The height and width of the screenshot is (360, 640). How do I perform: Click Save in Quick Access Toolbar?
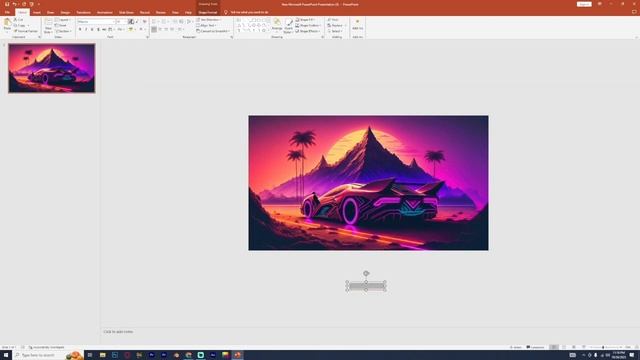[x=7, y=4]
